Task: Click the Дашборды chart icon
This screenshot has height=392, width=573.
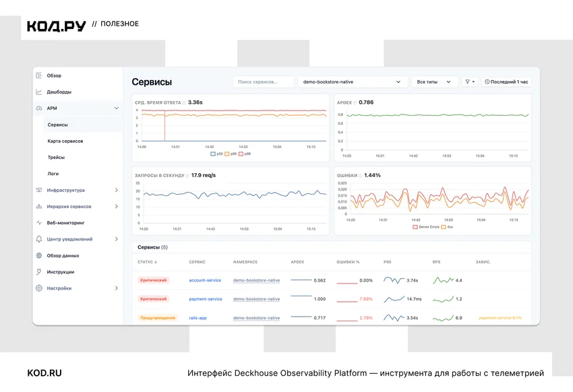Action: click(x=38, y=92)
